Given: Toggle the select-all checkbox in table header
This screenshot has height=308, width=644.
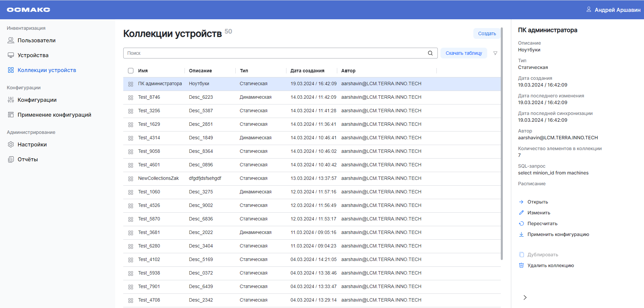Looking at the screenshot, I should [x=131, y=71].
